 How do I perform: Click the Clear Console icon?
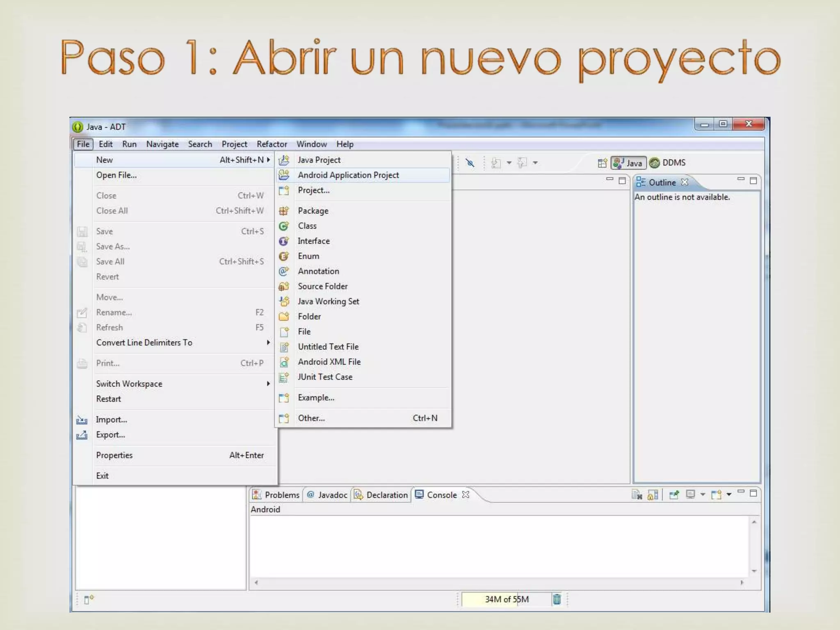636,495
